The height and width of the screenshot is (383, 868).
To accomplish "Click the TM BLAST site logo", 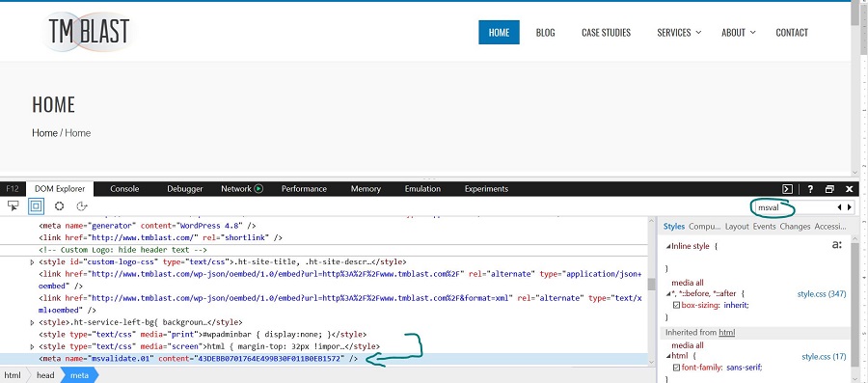I will pos(89,32).
